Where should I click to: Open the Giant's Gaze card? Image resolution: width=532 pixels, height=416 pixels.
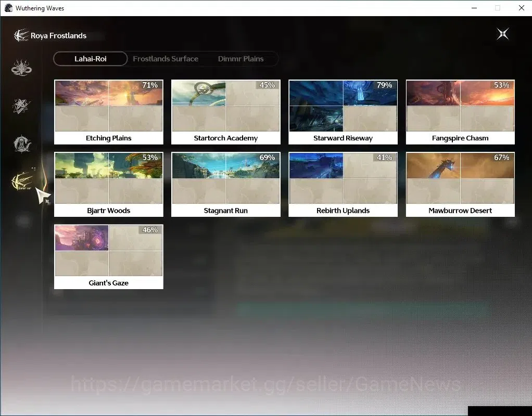click(109, 257)
